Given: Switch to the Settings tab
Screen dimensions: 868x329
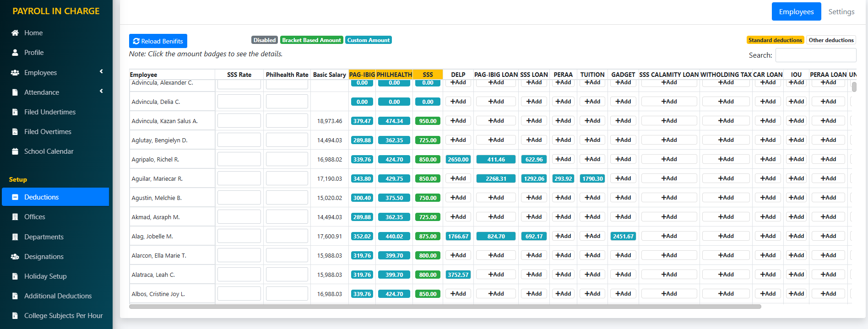Looking at the screenshot, I should tap(841, 12).
